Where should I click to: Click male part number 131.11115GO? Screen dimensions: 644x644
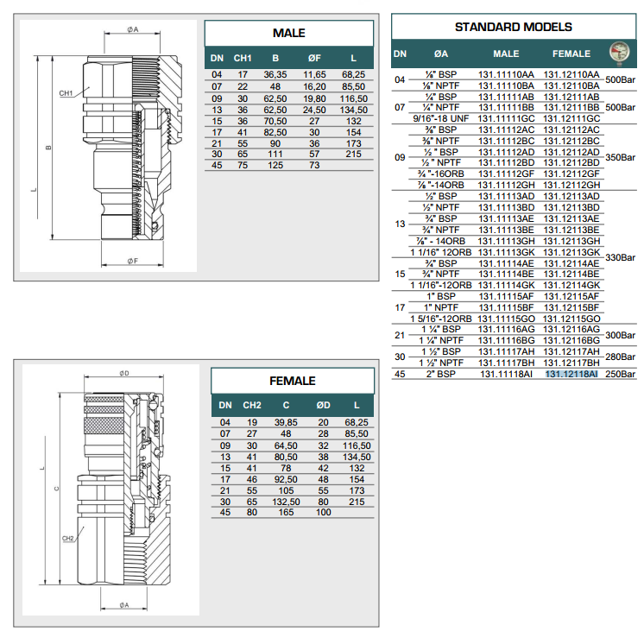coord(507,319)
